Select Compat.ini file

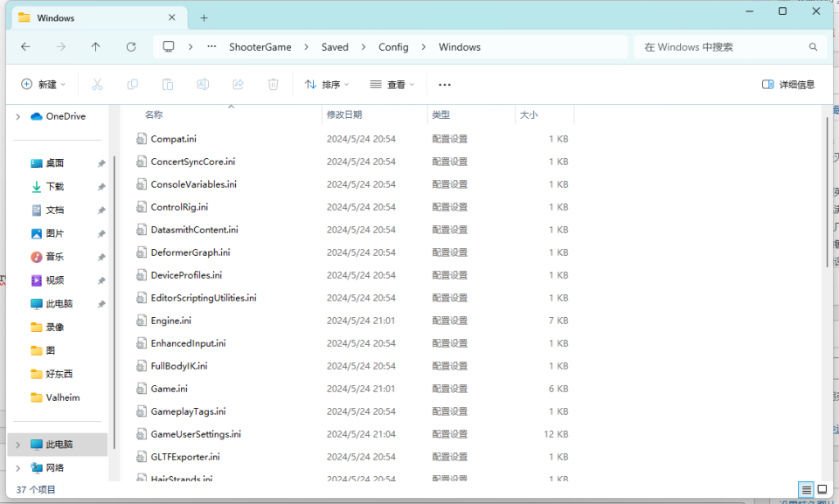173,139
